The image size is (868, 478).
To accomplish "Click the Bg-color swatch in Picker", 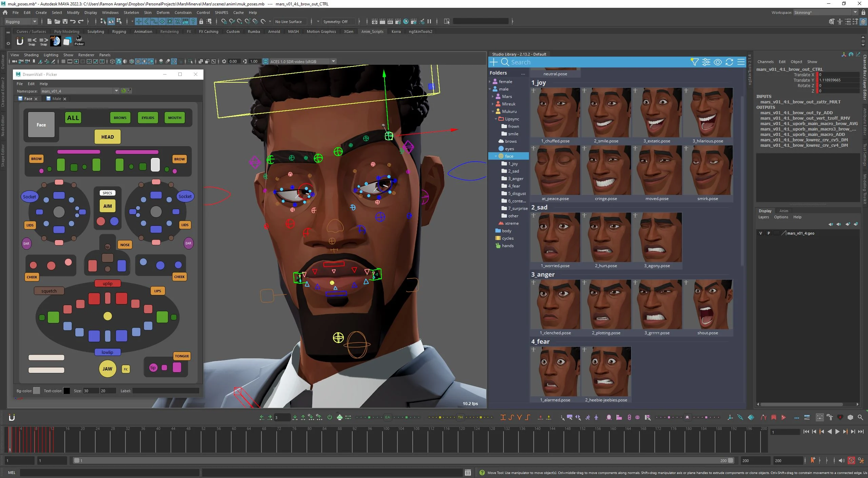I will [37, 391].
